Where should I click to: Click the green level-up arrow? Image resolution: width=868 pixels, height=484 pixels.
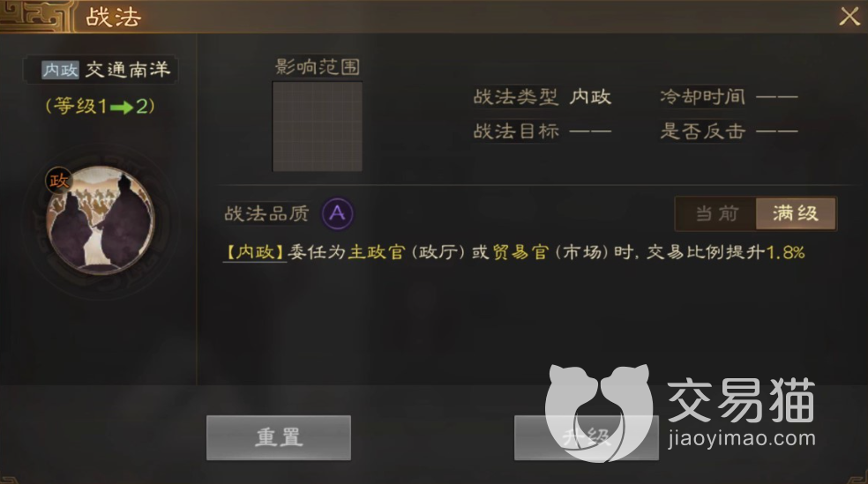(122, 107)
